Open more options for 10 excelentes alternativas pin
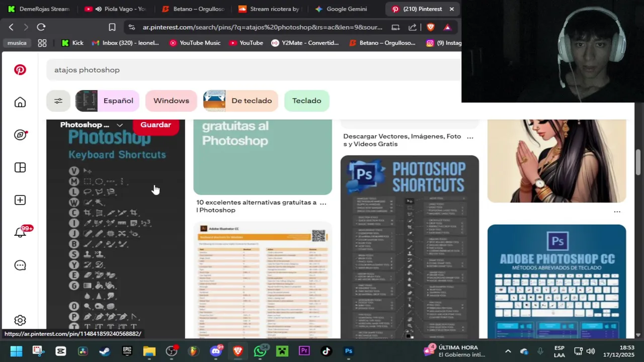This screenshot has width=644, height=362. (x=323, y=203)
